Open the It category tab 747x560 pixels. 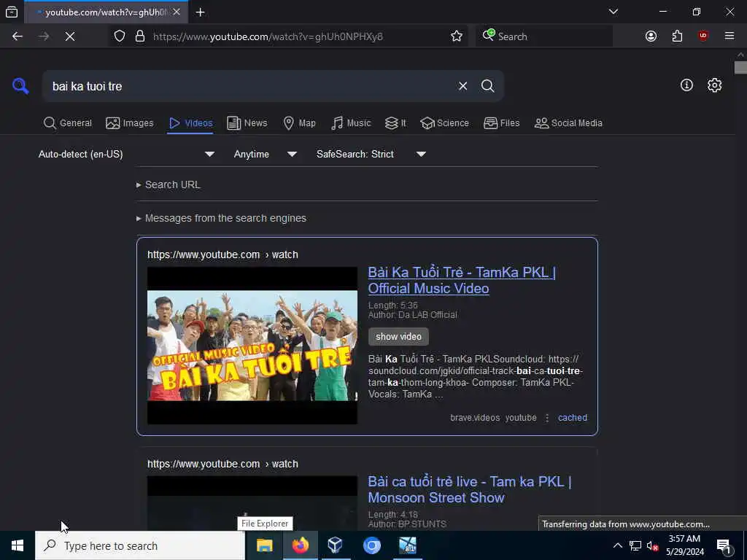click(395, 122)
